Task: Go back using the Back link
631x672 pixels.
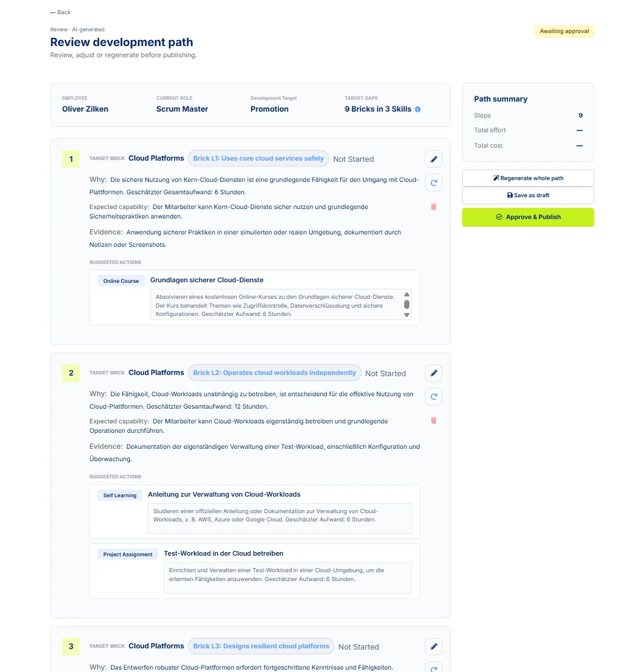Action: [60, 12]
